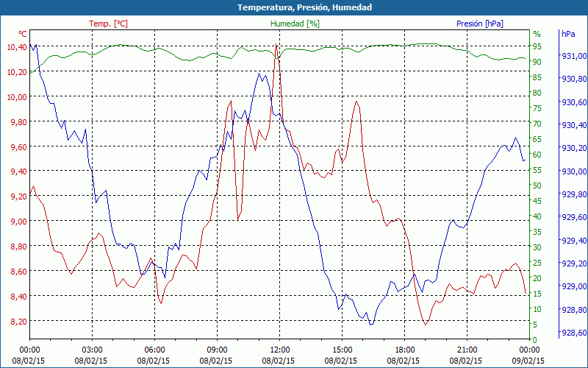Click pressure axis value '929,00'
Screen dimensions: 588x368
coord(574,286)
